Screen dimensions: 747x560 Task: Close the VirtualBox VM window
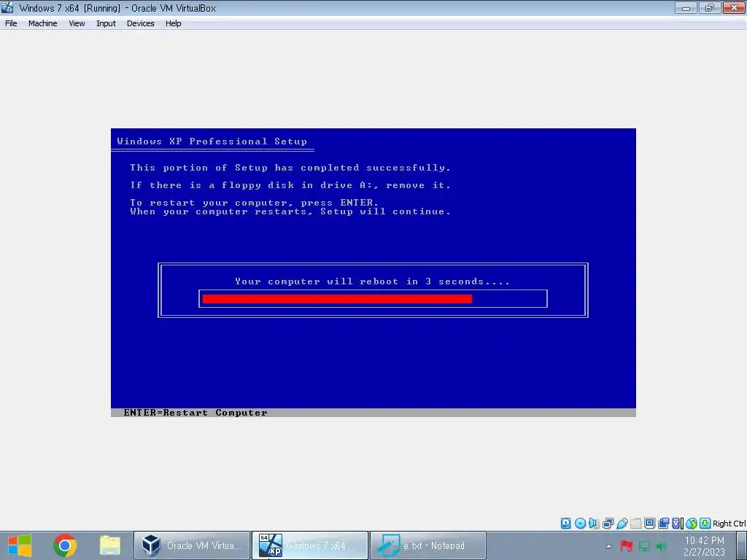click(734, 7)
